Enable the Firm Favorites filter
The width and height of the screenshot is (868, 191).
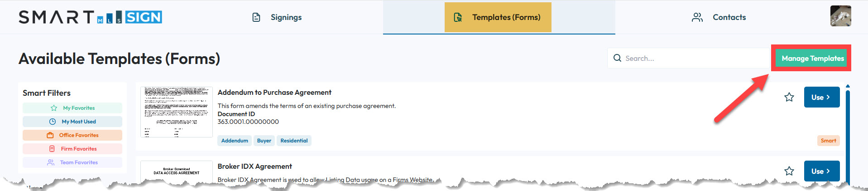pos(72,149)
